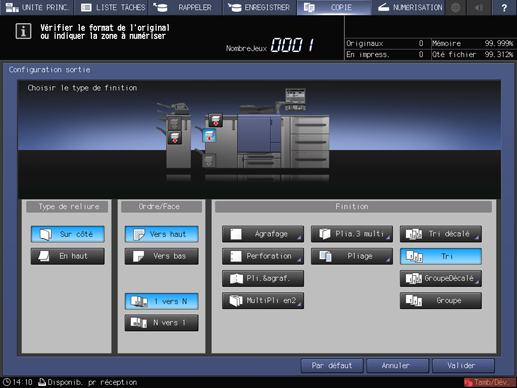Click the speaker volume icon
Screen dimensions: 517x388
coord(479,7)
